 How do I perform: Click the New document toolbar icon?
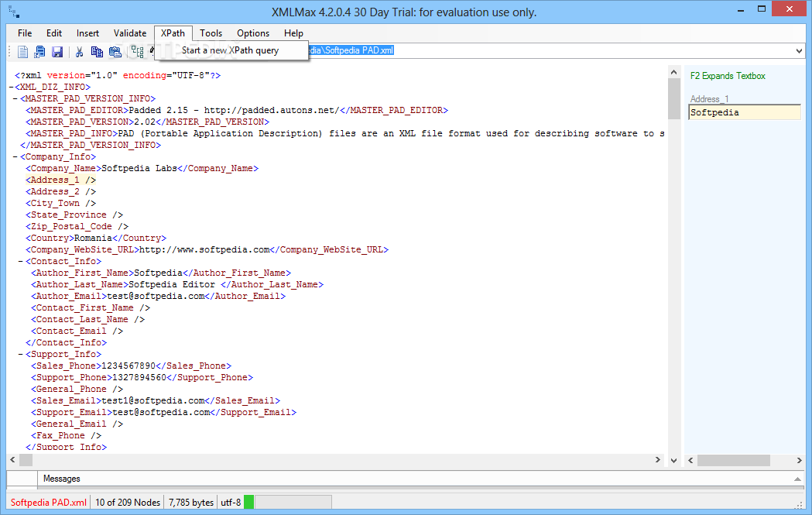22,51
